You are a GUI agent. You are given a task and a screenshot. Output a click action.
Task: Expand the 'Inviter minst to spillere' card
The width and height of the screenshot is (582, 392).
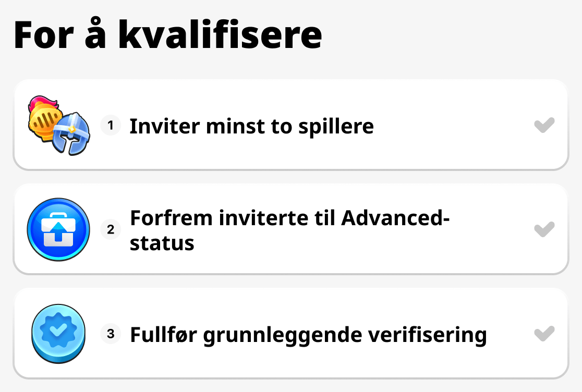(291, 125)
